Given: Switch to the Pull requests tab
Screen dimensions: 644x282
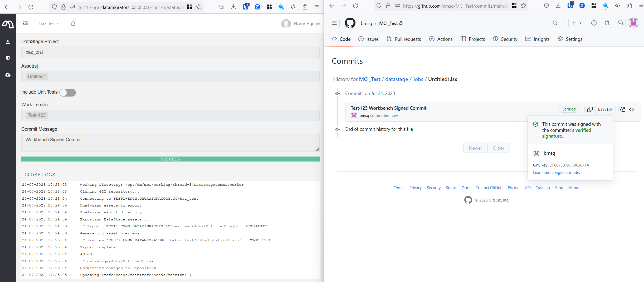Looking at the screenshot, I should [x=404, y=39].
